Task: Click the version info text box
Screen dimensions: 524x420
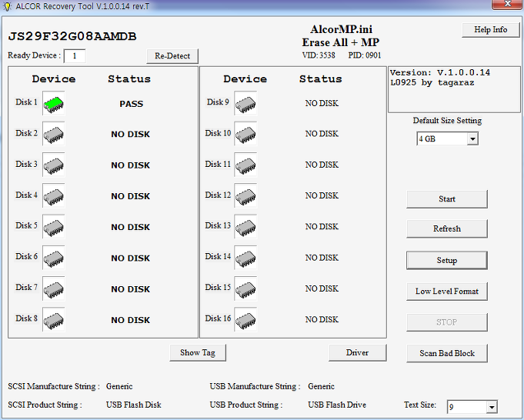Action: click(454, 89)
